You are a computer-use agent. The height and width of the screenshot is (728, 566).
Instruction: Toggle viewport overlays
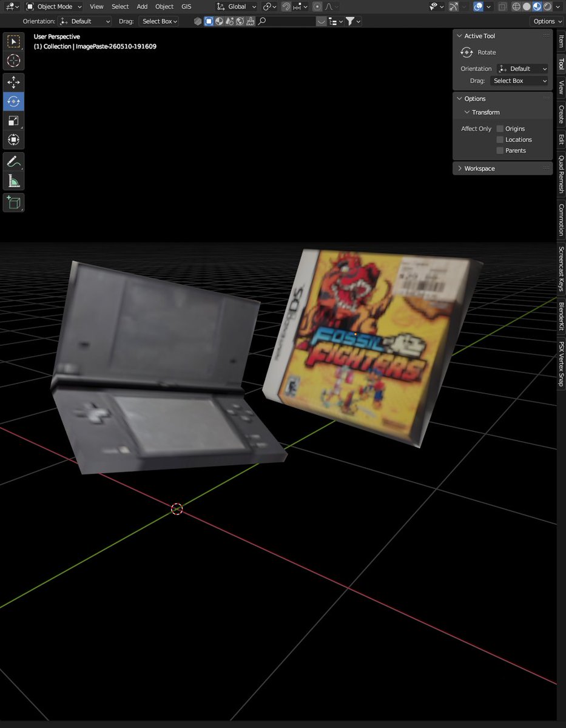click(478, 7)
